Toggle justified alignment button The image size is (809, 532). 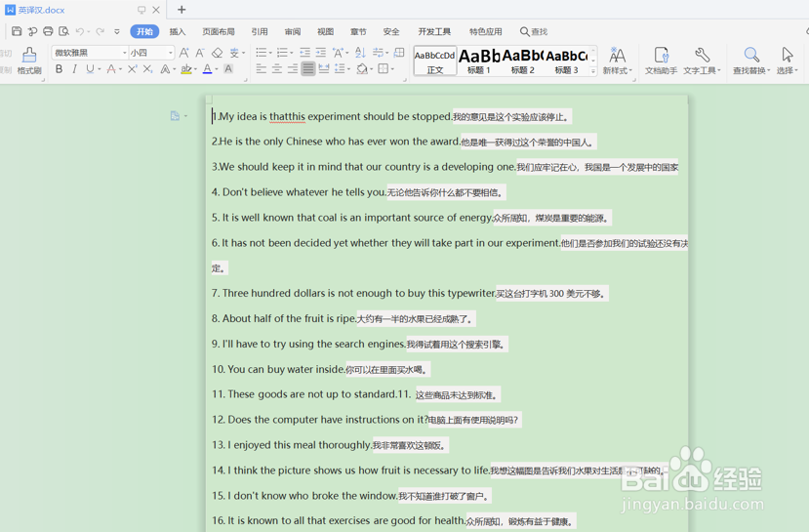coord(308,68)
